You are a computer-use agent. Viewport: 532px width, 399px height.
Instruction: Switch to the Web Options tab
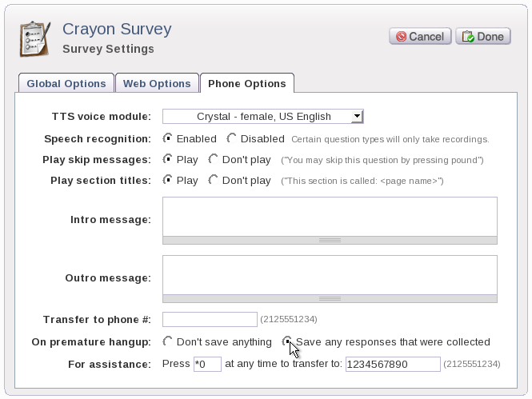(157, 83)
